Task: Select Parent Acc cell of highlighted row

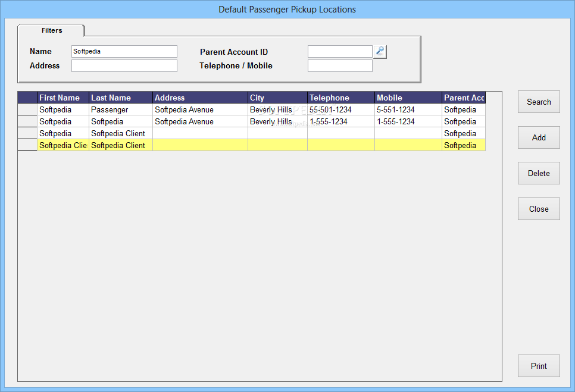Action: pyautogui.click(x=464, y=145)
